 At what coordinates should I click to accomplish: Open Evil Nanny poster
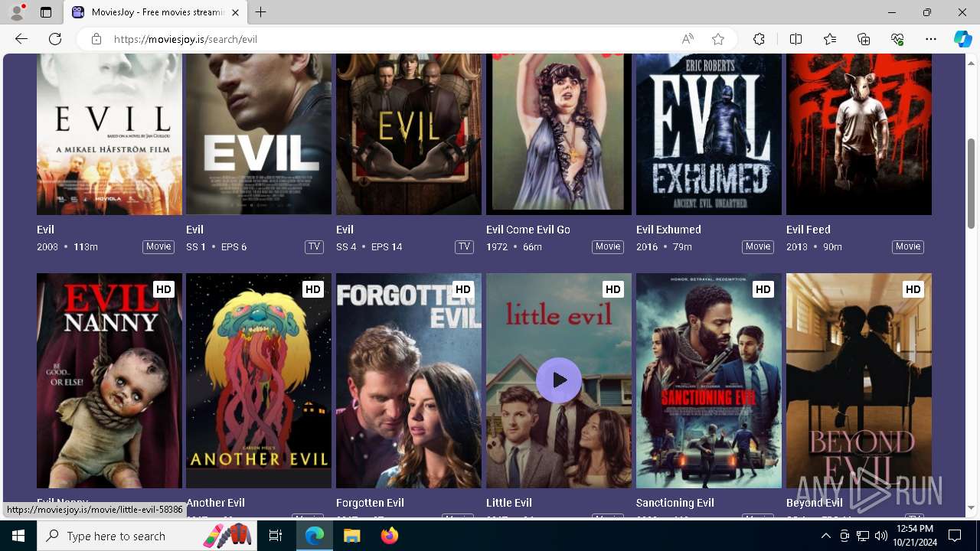pyautogui.click(x=109, y=380)
